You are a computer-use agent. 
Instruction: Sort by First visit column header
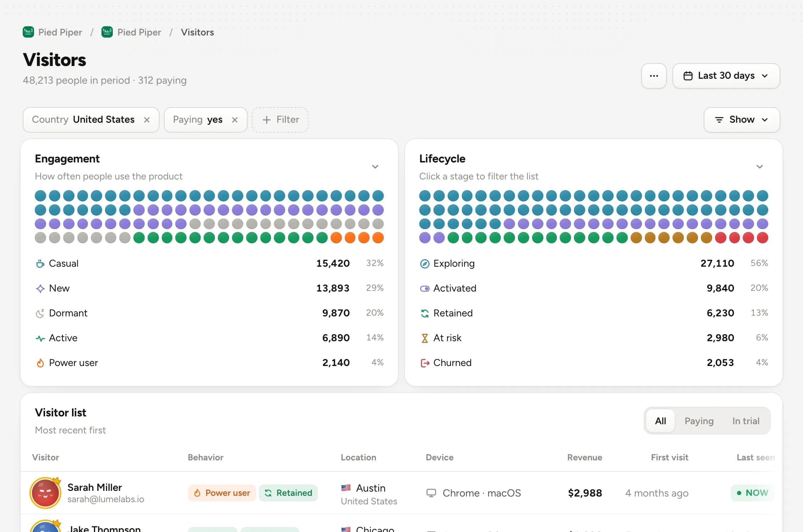coord(669,458)
